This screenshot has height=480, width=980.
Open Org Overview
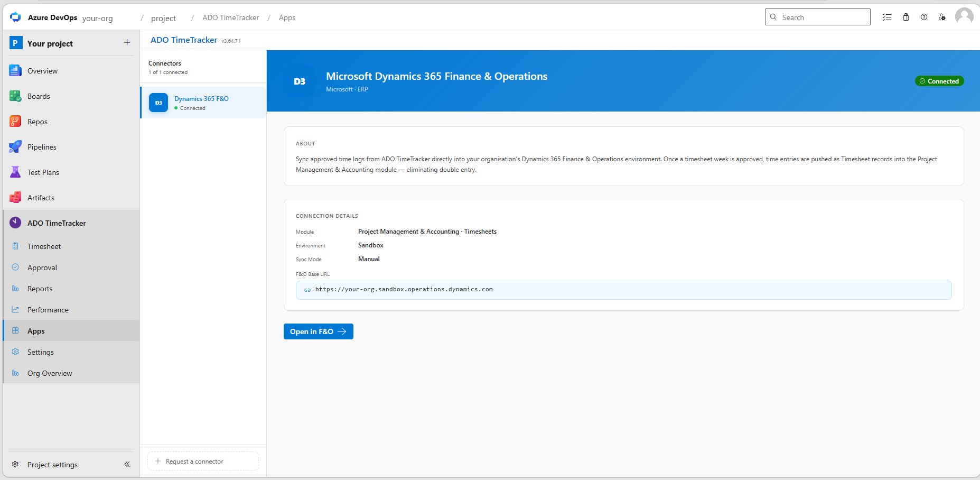click(71, 373)
